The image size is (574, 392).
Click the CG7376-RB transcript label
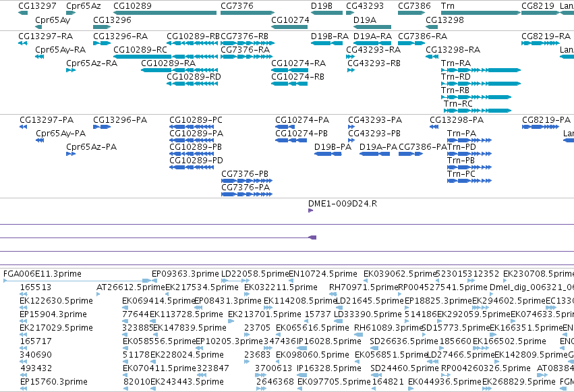[x=245, y=36]
